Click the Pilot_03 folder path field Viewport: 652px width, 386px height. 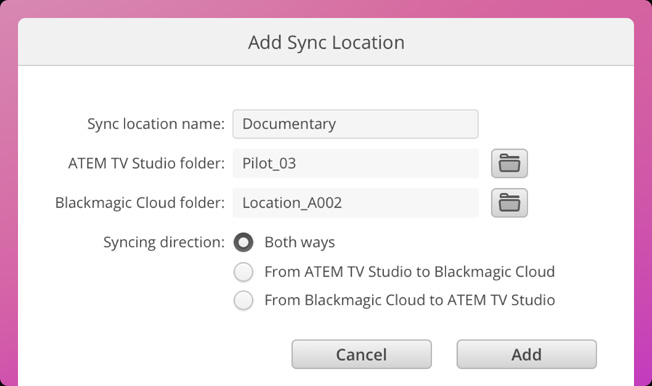356,163
